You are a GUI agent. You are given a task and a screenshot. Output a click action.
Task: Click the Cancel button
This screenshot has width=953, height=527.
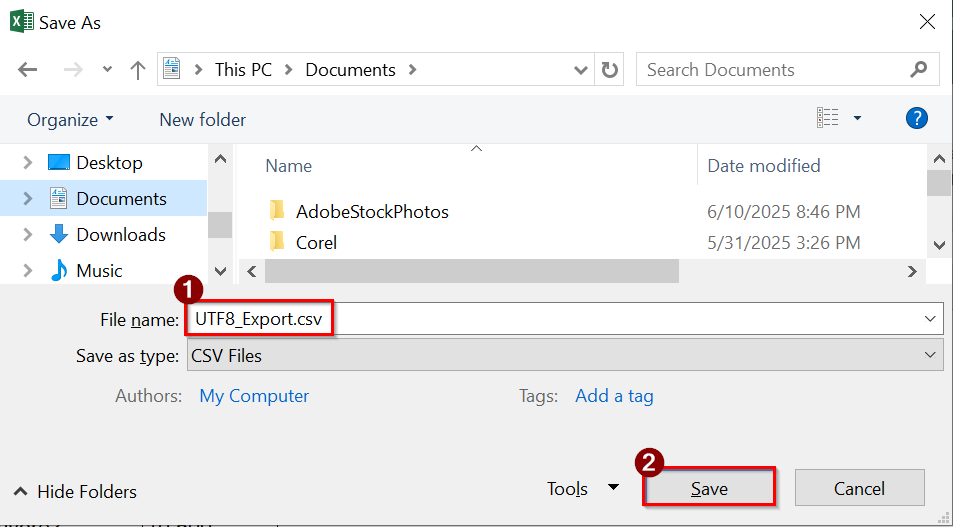pos(859,488)
